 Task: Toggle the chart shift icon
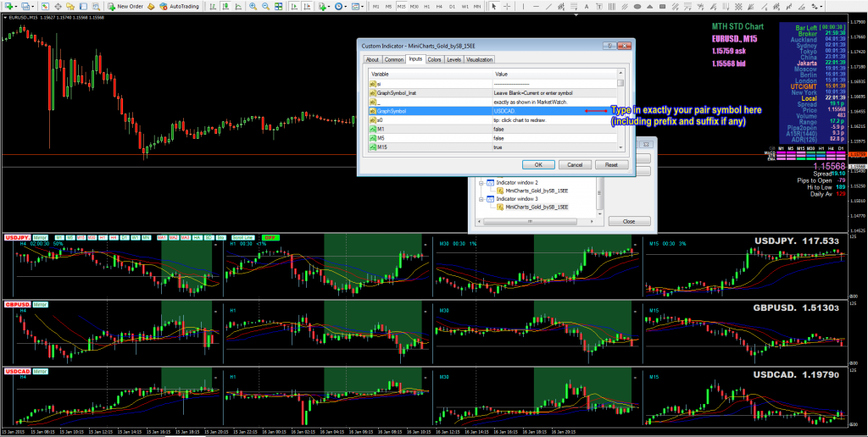click(307, 7)
